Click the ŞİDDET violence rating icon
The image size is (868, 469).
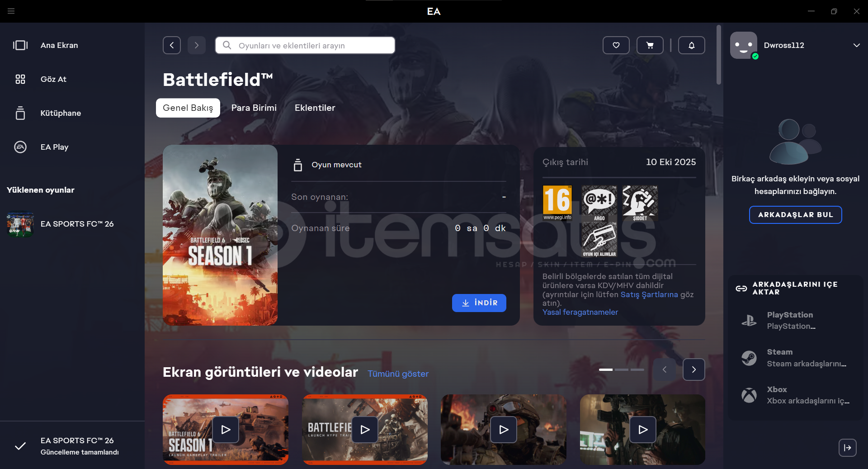pyautogui.click(x=640, y=203)
